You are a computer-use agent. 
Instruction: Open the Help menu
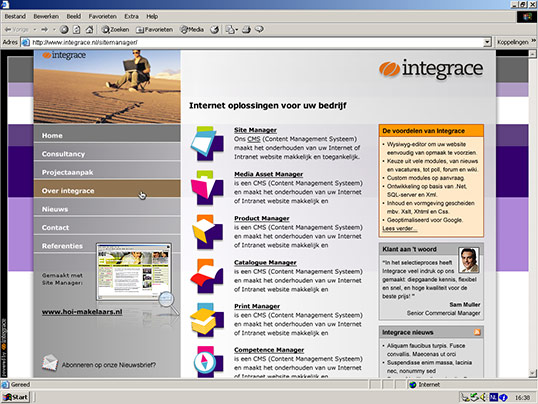152,16
